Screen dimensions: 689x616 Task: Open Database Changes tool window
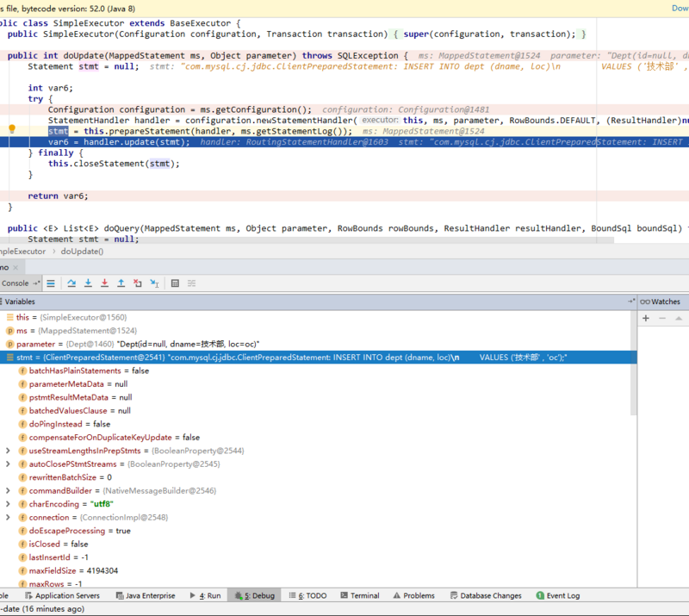coord(486,595)
